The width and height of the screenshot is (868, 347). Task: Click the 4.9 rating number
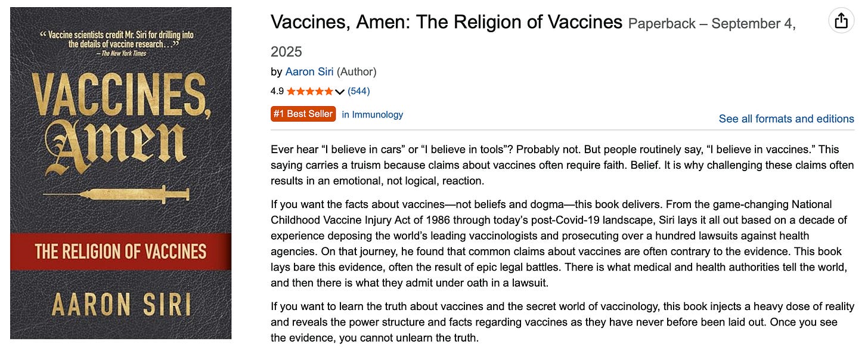point(277,91)
